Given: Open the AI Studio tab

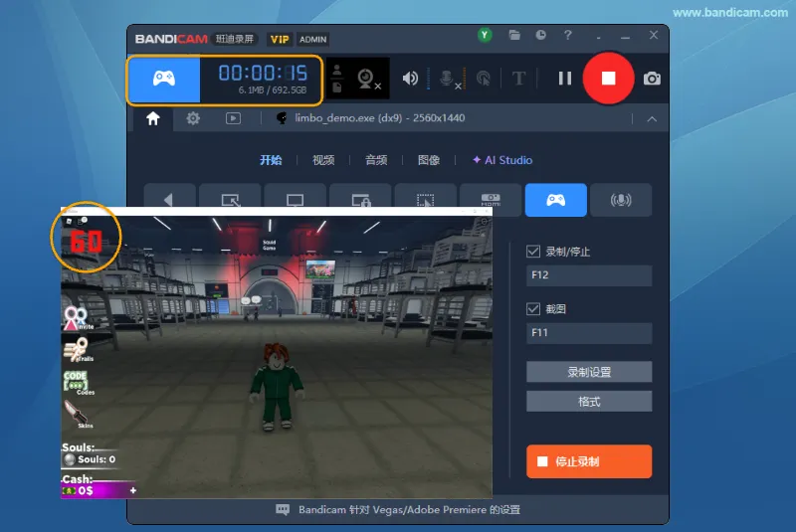Looking at the screenshot, I should (502, 160).
